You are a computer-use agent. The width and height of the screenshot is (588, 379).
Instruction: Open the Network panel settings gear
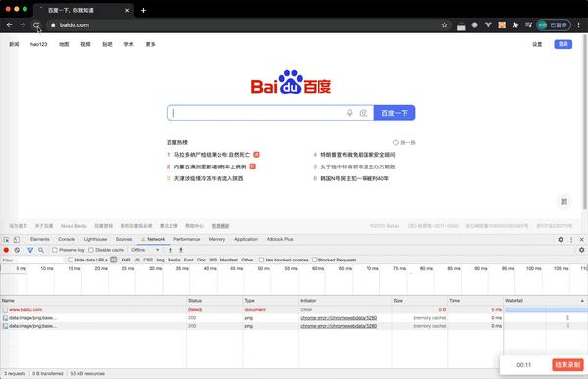point(581,250)
